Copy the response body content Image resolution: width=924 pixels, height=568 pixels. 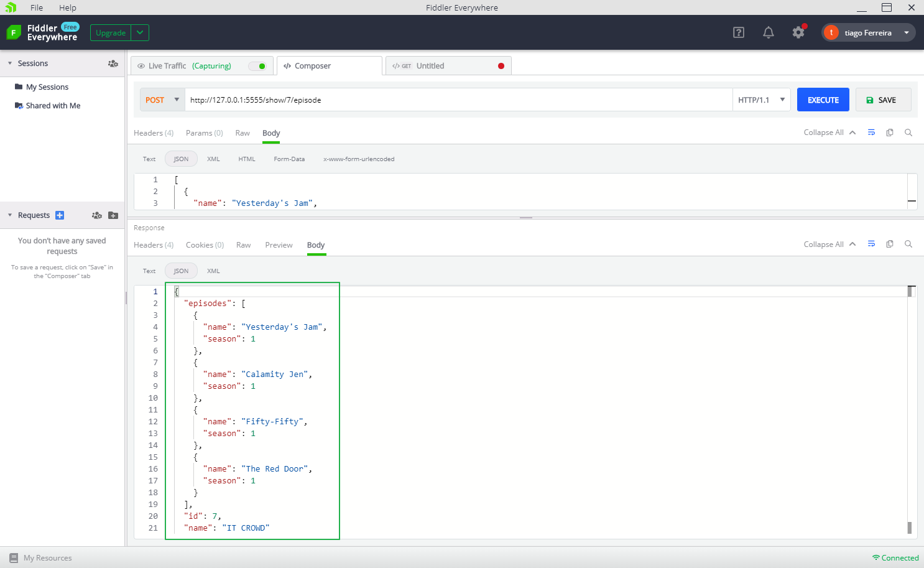coord(890,244)
